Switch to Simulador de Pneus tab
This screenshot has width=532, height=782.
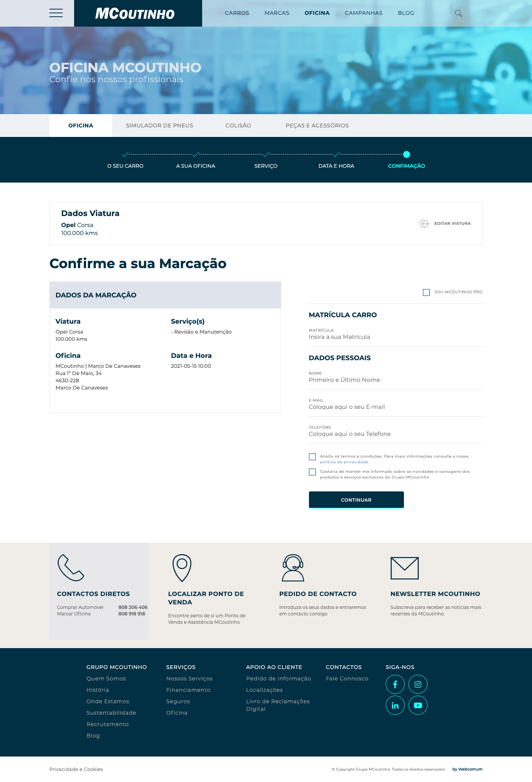[159, 126]
